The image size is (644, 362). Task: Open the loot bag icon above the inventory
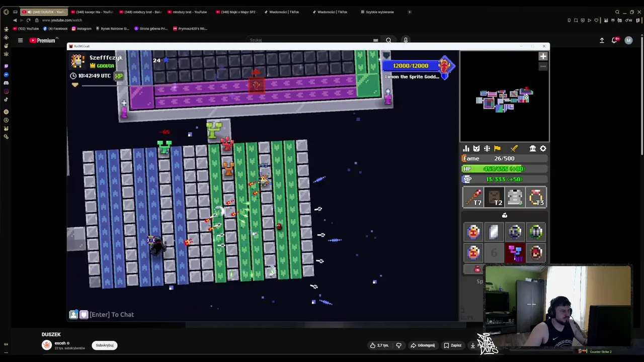(505, 215)
